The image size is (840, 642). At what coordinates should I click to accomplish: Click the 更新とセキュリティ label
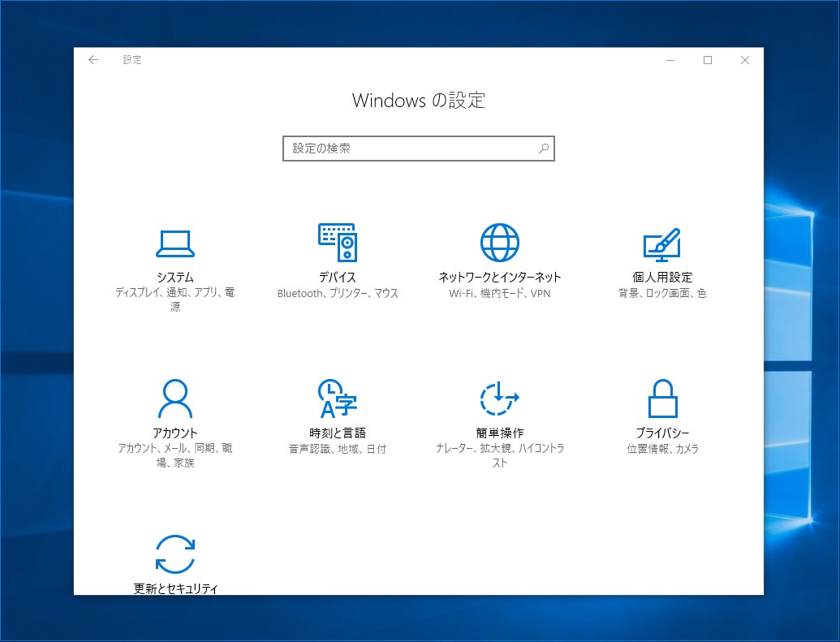175,588
